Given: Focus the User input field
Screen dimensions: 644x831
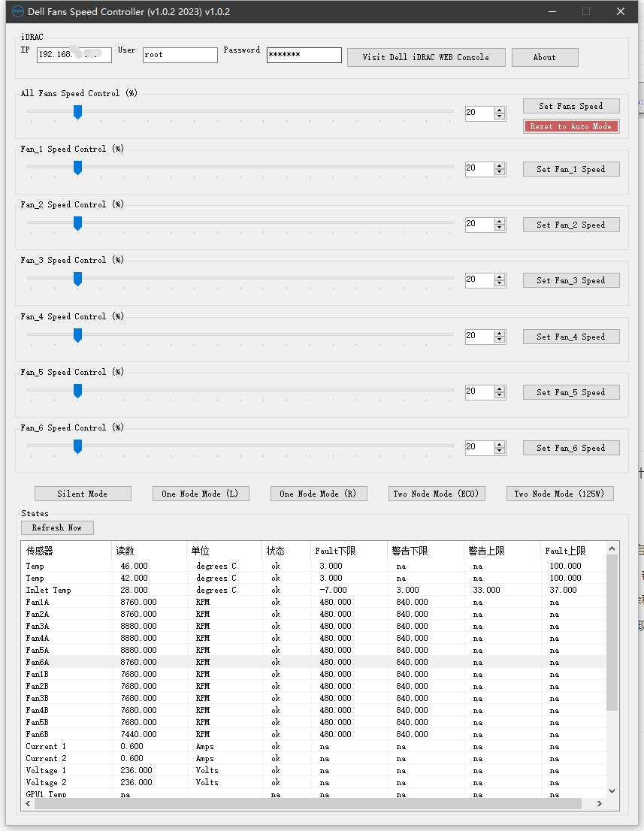Looking at the screenshot, I should tap(180, 55).
